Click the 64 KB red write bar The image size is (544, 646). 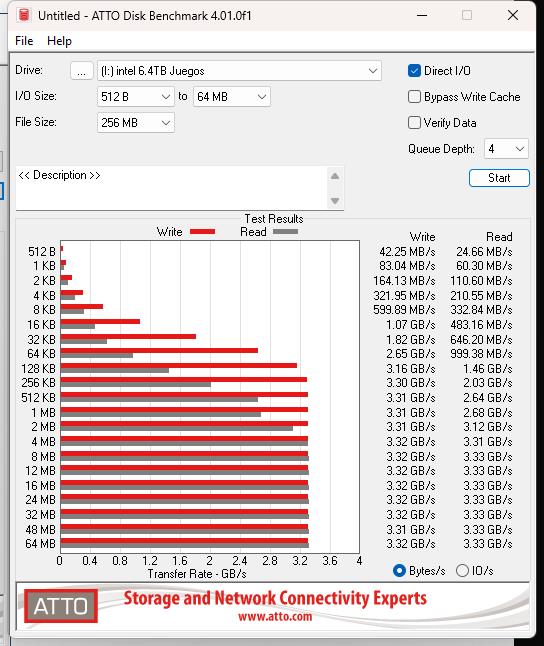159,351
